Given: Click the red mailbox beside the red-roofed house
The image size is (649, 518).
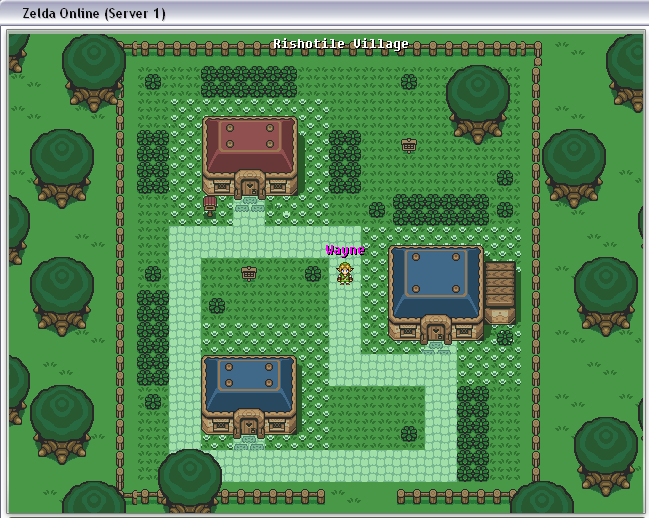Looking at the screenshot, I should coord(209,205).
